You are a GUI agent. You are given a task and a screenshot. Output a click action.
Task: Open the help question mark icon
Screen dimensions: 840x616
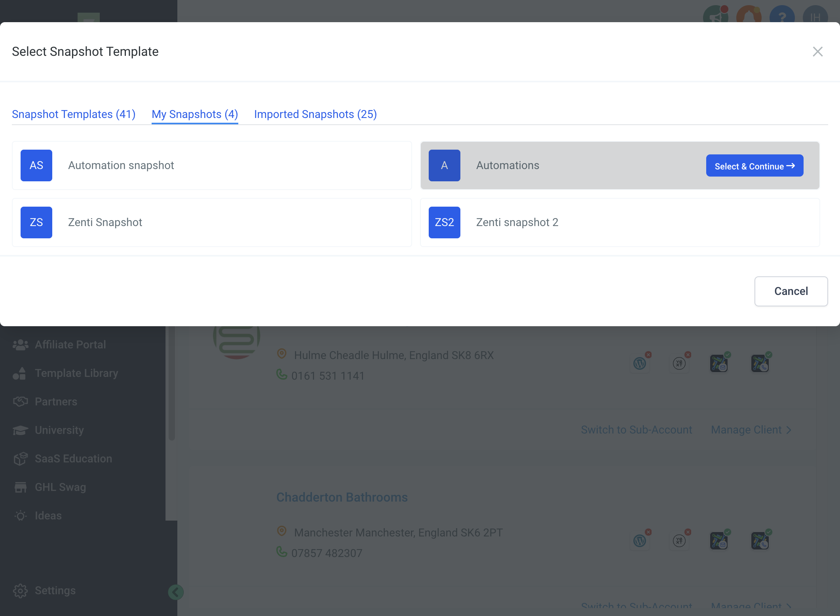(x=782, y=15)
